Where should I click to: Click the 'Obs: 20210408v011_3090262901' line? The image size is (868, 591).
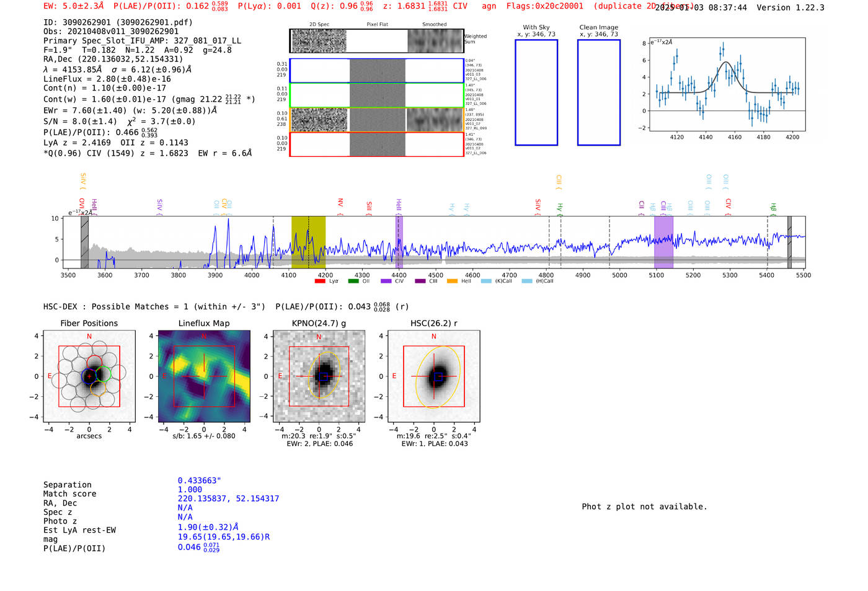point(111,31)
